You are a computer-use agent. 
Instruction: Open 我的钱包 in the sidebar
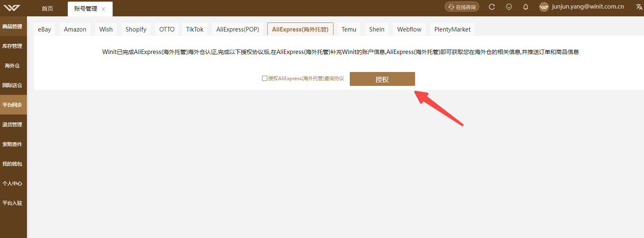[x=13, y=164]
